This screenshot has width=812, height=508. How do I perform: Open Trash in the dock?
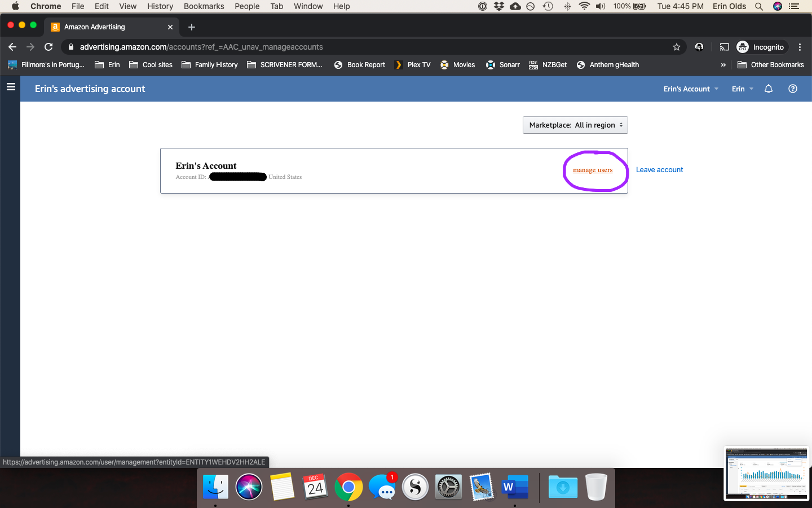(596, 487)
